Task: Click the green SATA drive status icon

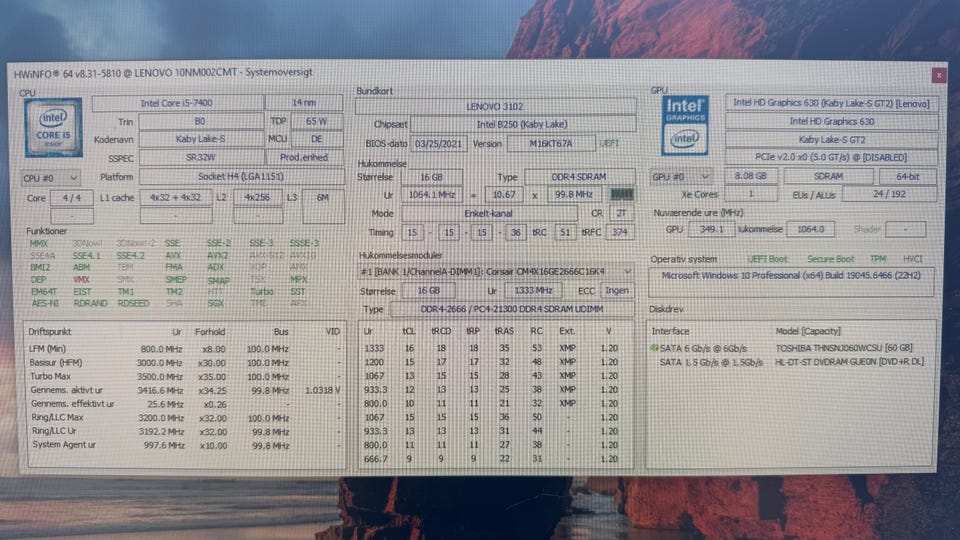Action: (x=654, y=348)
